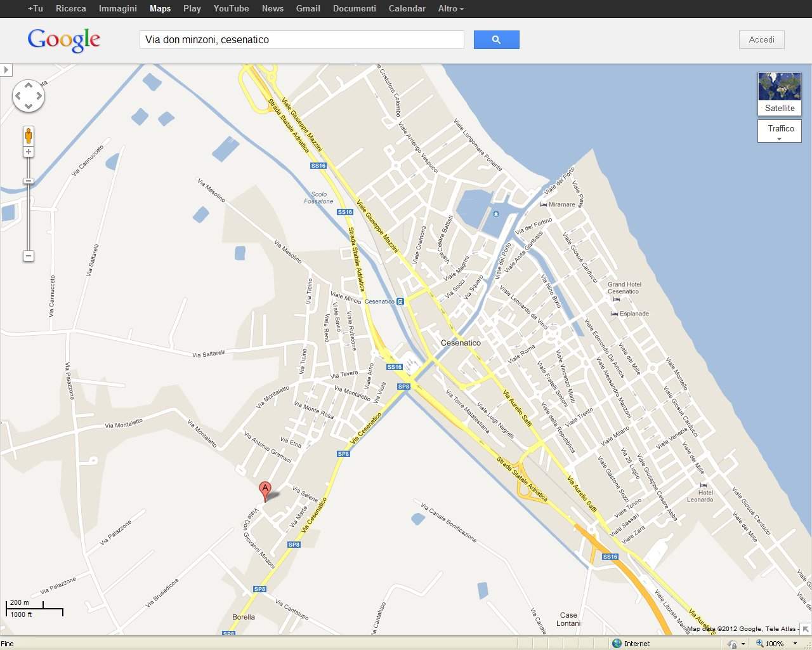Click the Google logo
The height and width of the screenshot is (650, 812).
click(x=63, y=40)
